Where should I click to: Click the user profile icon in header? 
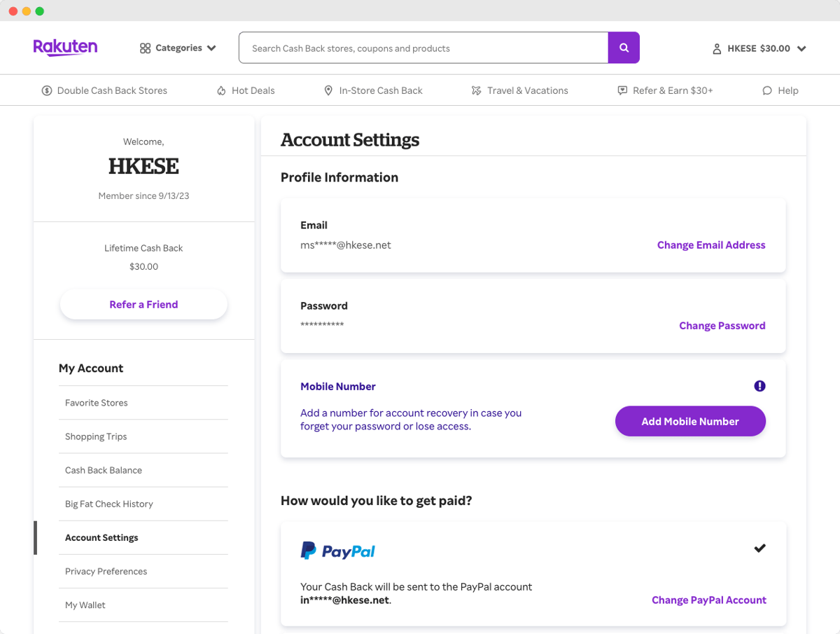717,49
